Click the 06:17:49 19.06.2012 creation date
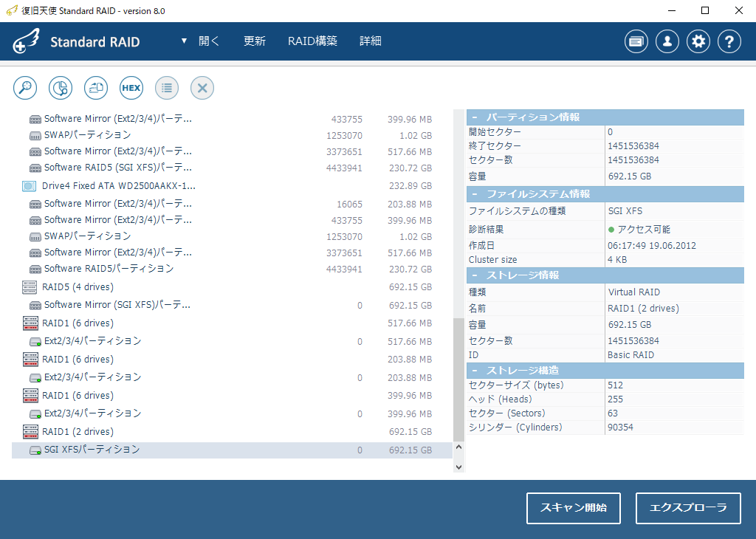This screenshot has width=756, height=539. point(652,246)
